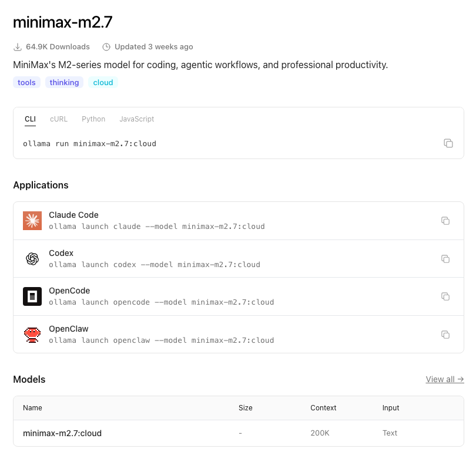Click the thinking tag
Image resolution: width=476 pixels, height=452 pixels.
pyautogui.click(x=64, y=83)
